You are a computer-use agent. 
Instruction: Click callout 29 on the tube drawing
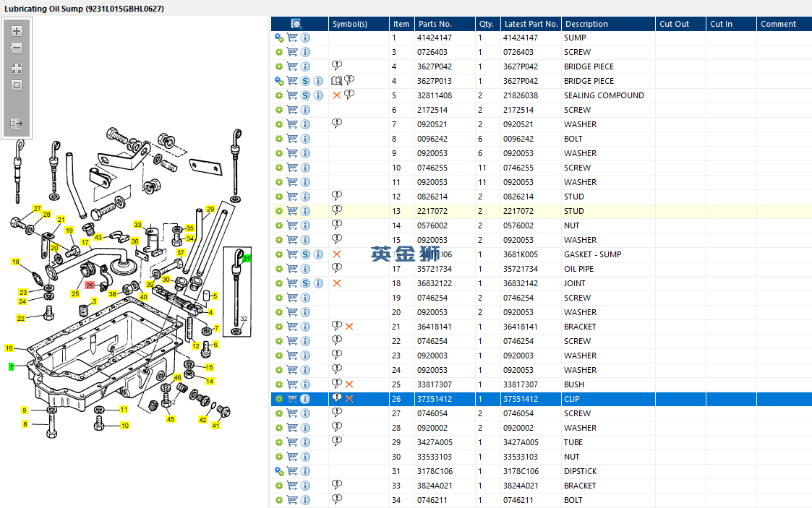[x=210, y=209]
